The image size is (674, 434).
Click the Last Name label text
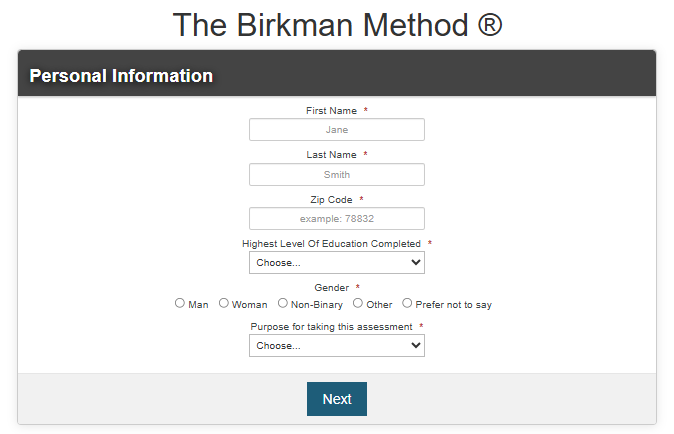(331, 155)
